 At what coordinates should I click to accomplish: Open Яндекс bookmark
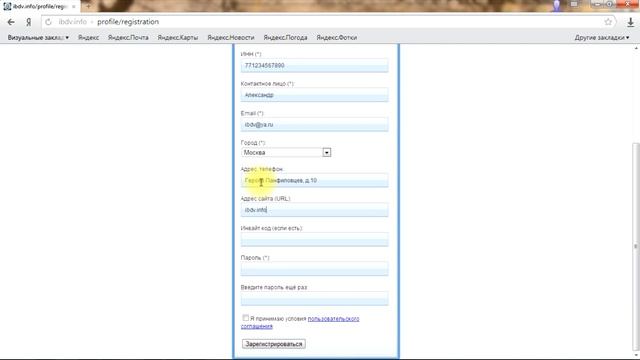[88, 38]
